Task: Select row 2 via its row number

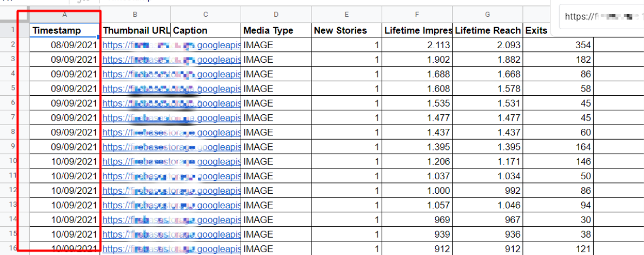Action: (11, 45)
